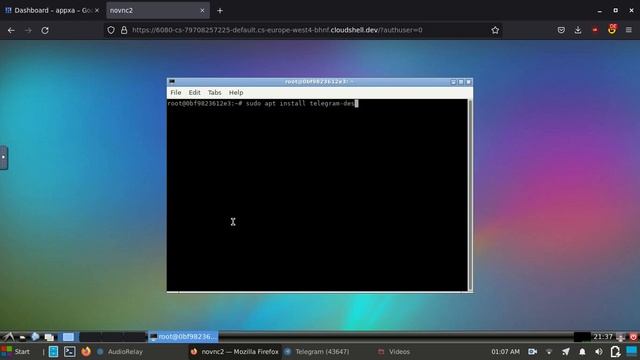
Task: Open the Edit menu in the terminal
Action: pyautogui.click(x=194, y=93)
